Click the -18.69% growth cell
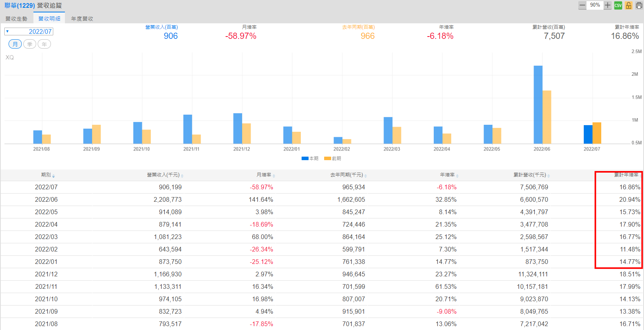The image size is (644, 330). click(262, 225)
